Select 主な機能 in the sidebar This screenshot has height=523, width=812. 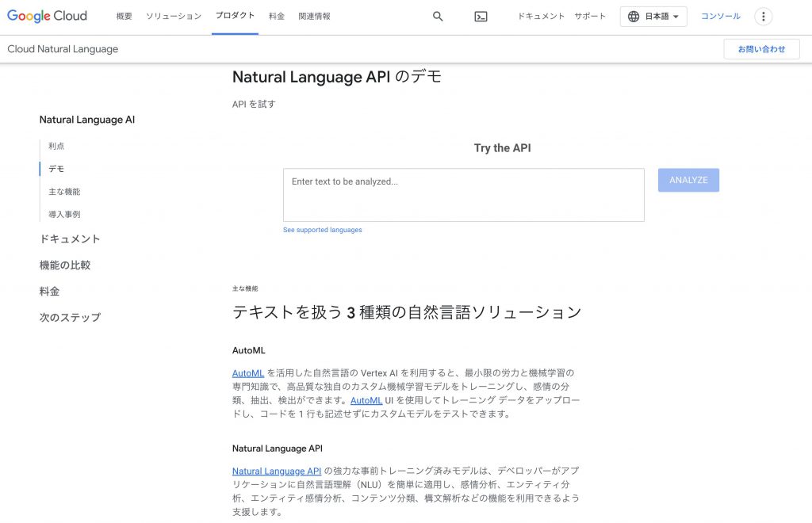pyautogui.click(x=64, y=192)
